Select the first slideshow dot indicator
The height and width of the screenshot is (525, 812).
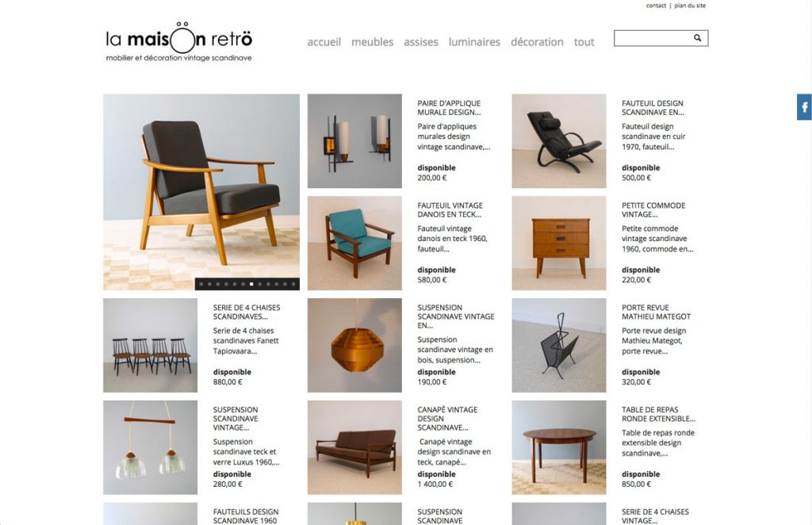pos(201,284)
